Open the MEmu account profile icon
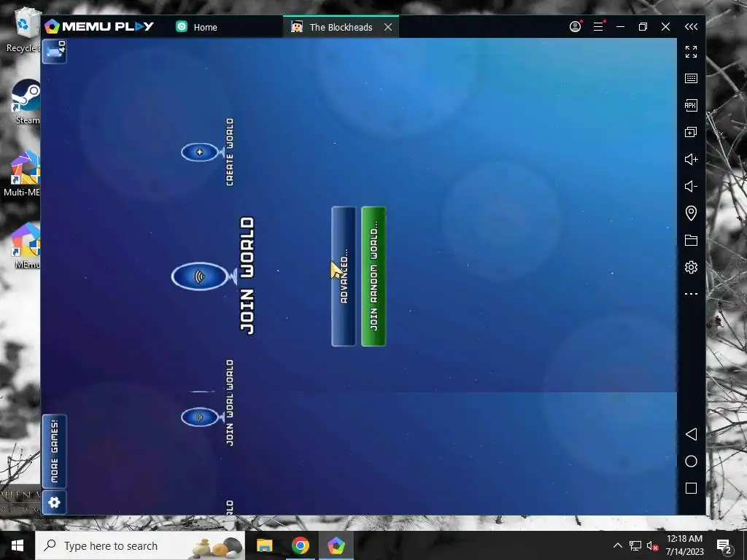The width and height of the screenshot is (747, 560). point(576,27)
